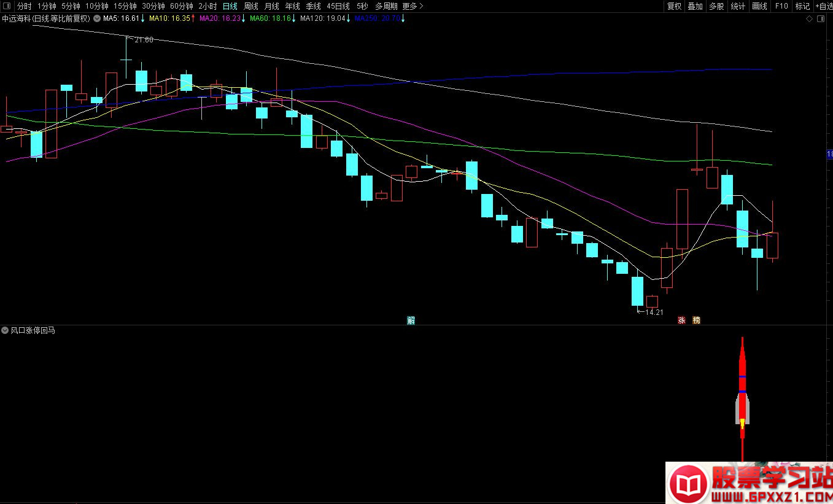This screenshot has width=833, height=504.
Task: Select the 5秒 period
Action: pos(362,6)
